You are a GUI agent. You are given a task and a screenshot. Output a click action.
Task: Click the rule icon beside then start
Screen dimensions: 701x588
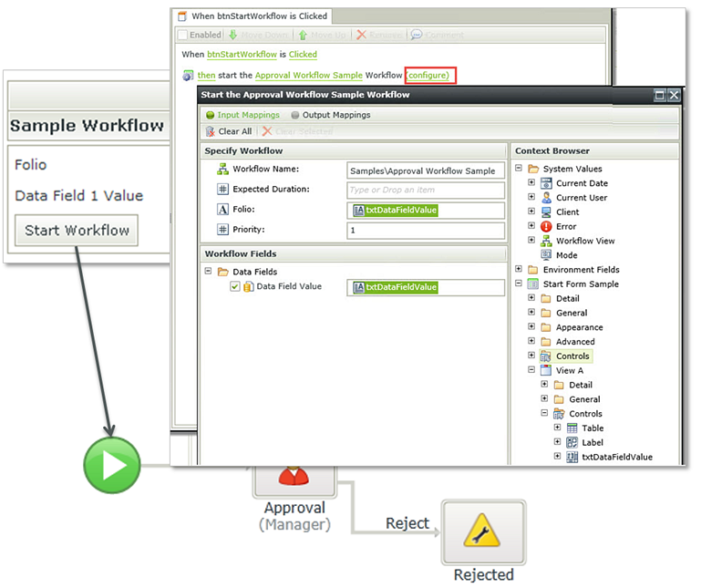tap(188, 76)
